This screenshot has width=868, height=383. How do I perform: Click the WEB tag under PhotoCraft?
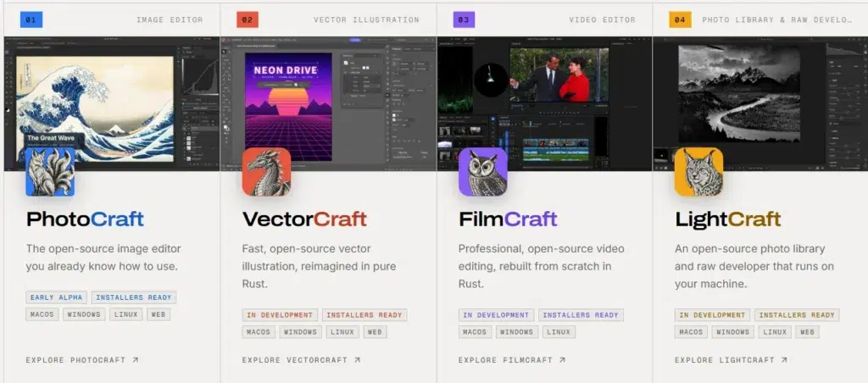159,314
